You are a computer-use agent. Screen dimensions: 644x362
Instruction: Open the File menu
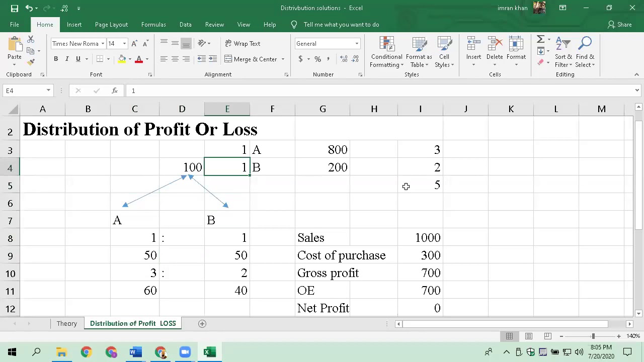coord(15,25)
